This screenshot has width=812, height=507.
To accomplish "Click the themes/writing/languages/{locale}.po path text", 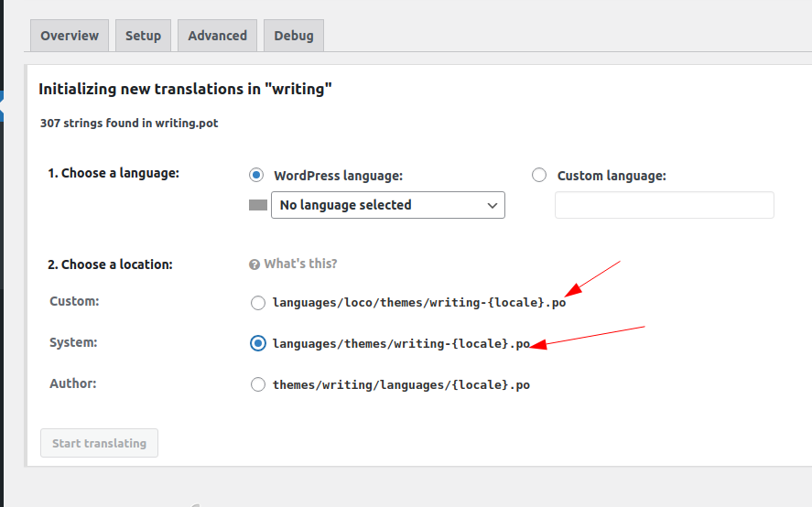I will [x=401, y=385].
